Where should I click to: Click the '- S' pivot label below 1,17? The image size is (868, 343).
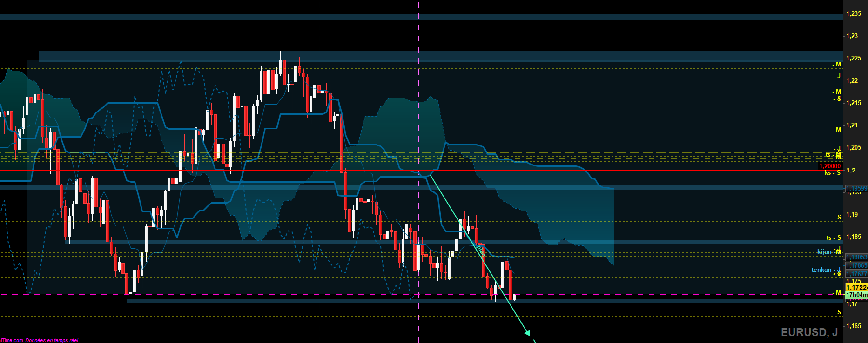tap(837, 312)
